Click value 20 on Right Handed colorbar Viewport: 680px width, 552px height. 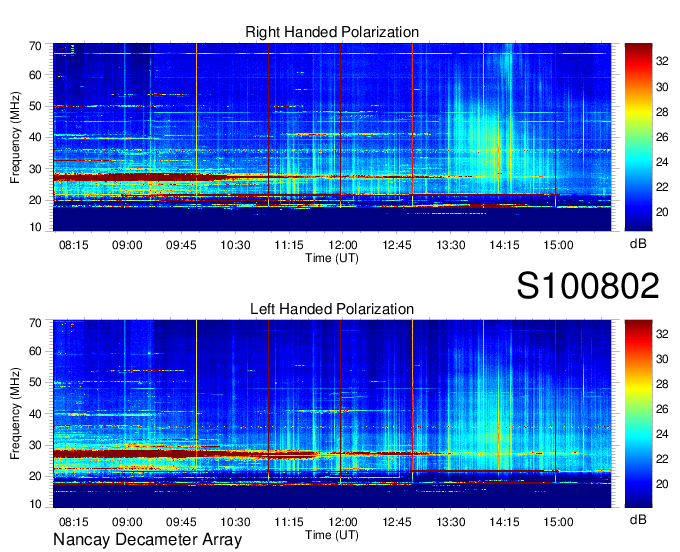662,212
